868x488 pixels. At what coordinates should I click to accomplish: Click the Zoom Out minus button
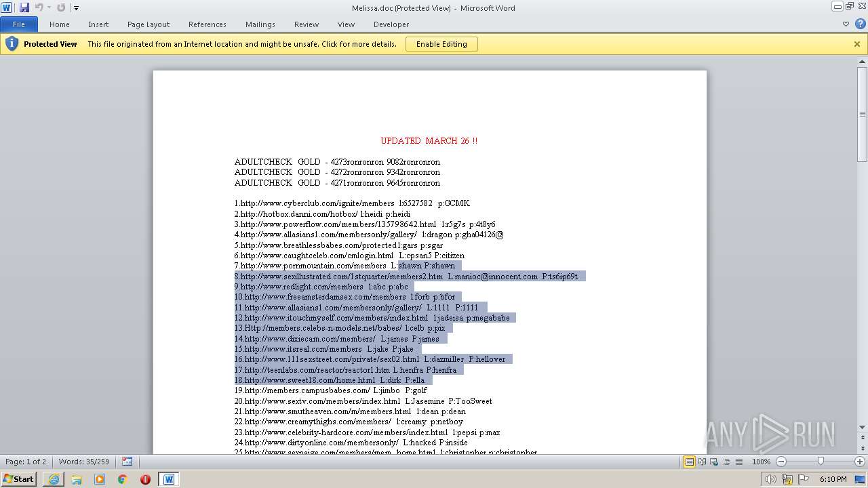tap(781, 462)
